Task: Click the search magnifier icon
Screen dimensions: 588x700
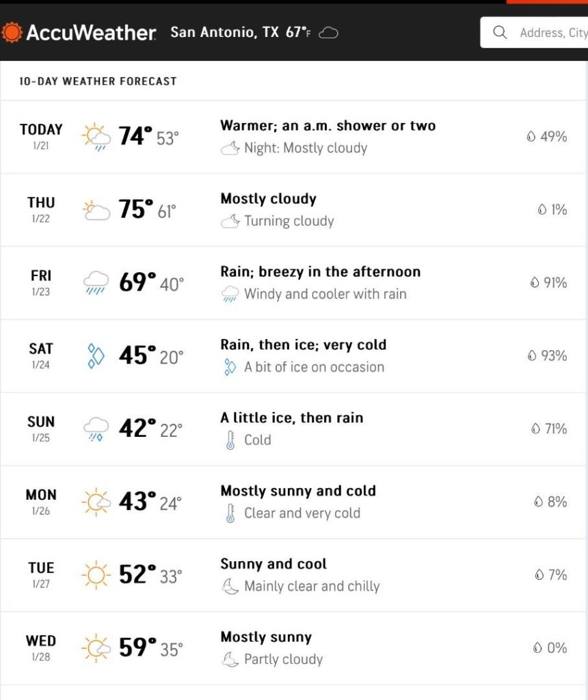Action: [500, 33]
